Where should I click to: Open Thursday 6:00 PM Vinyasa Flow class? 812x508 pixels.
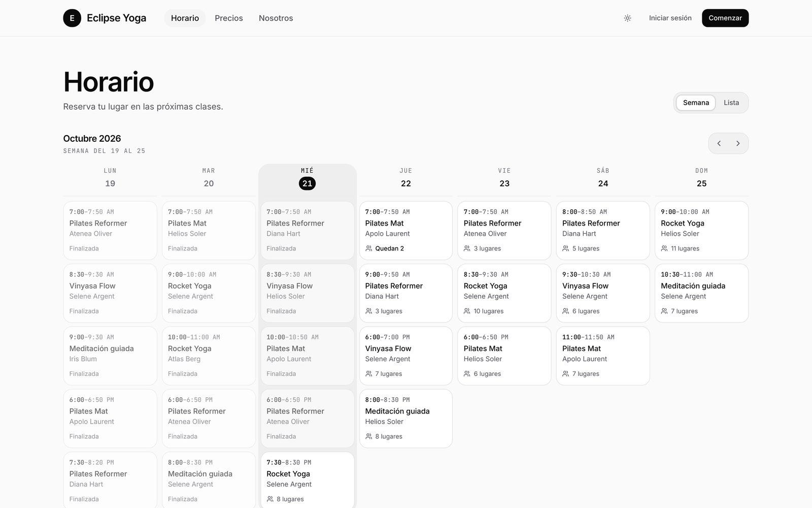tap(406, 356)
